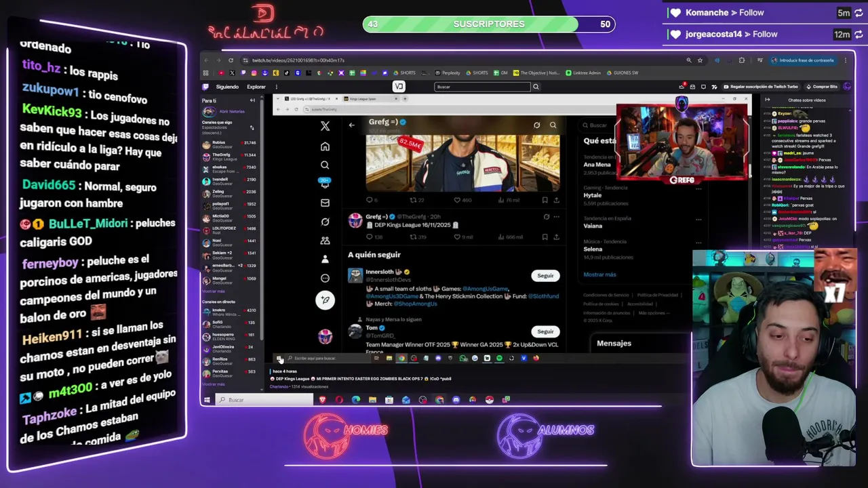Follow Tom with Seguir button
Image resolution: width=868 pixels, height=488 pixels.
tap(545, 331)
